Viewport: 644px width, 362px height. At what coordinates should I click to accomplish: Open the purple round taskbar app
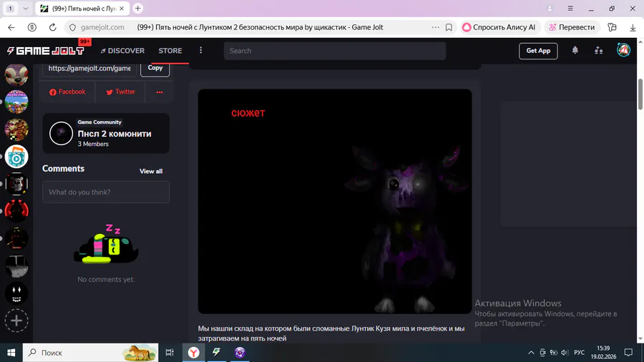pos(240,353)
